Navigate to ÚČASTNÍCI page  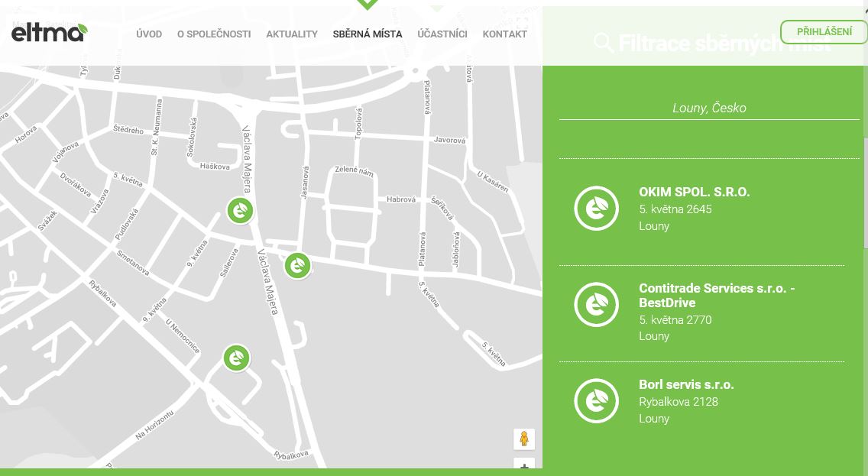coord(442,34)
